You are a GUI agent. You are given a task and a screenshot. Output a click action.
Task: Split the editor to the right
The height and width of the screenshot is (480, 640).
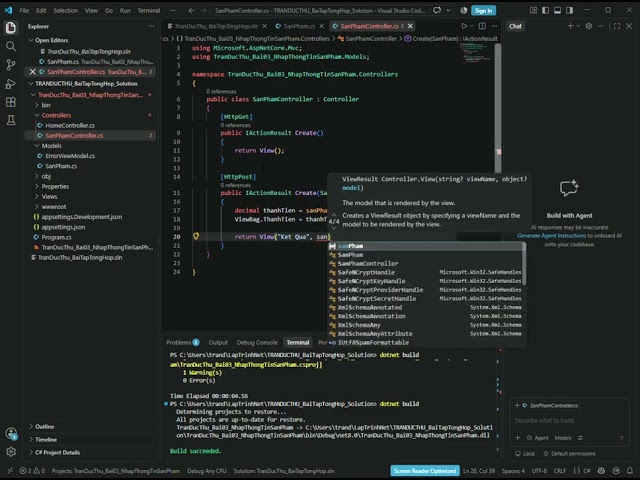tap(482, 26)
